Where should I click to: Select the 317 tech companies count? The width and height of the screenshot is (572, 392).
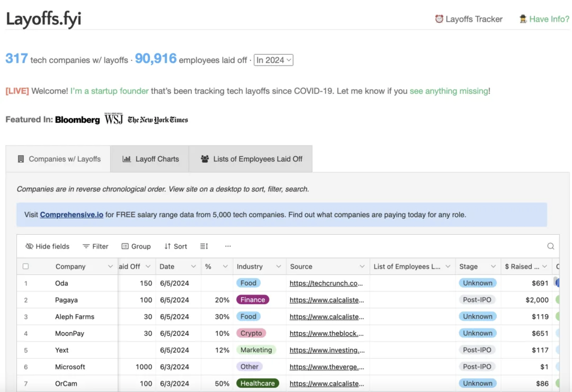point(16,58)
